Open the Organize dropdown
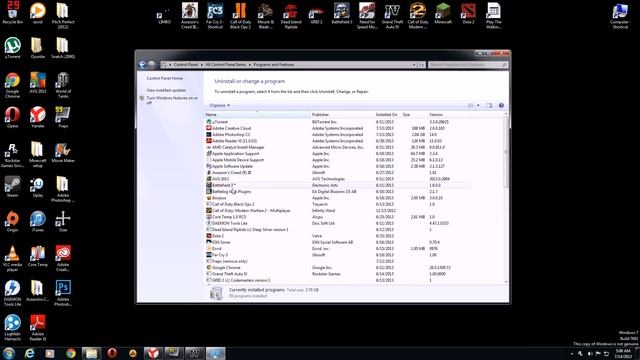This screenshot has width=640, height=360. [x=219, y=105]
